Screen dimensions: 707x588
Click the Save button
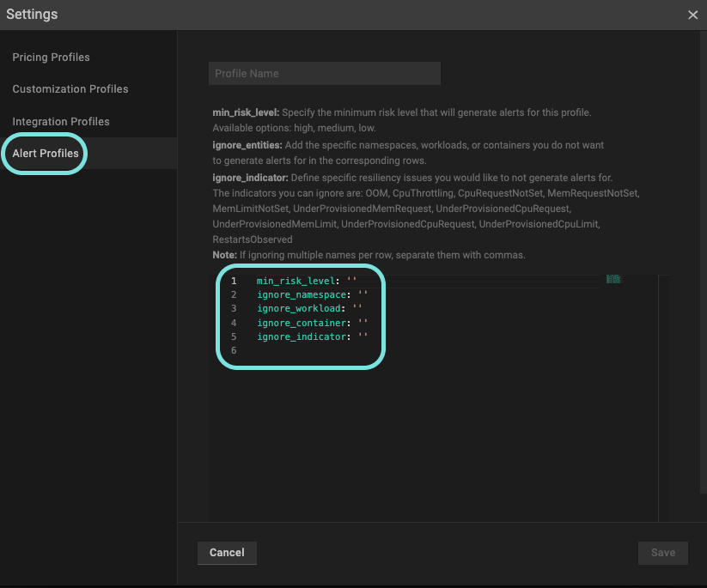click(663, 553)
